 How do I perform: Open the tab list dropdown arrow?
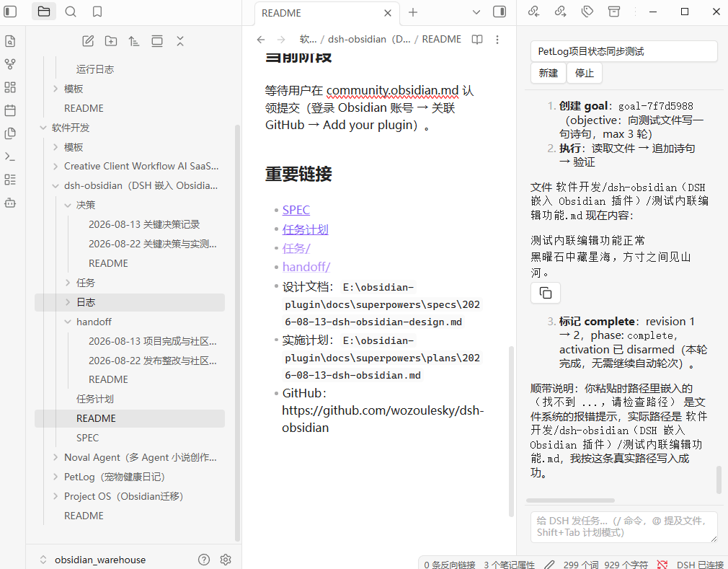(476, 12)
